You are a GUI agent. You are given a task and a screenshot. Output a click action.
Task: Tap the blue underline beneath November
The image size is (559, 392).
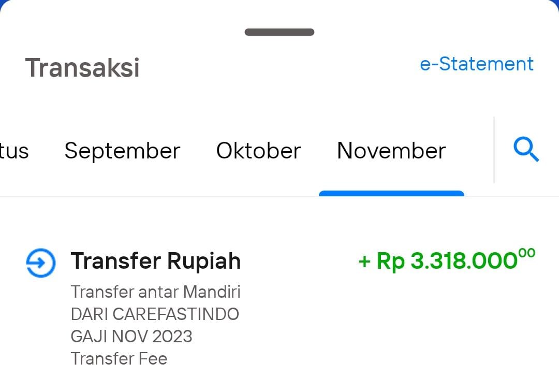391,193
